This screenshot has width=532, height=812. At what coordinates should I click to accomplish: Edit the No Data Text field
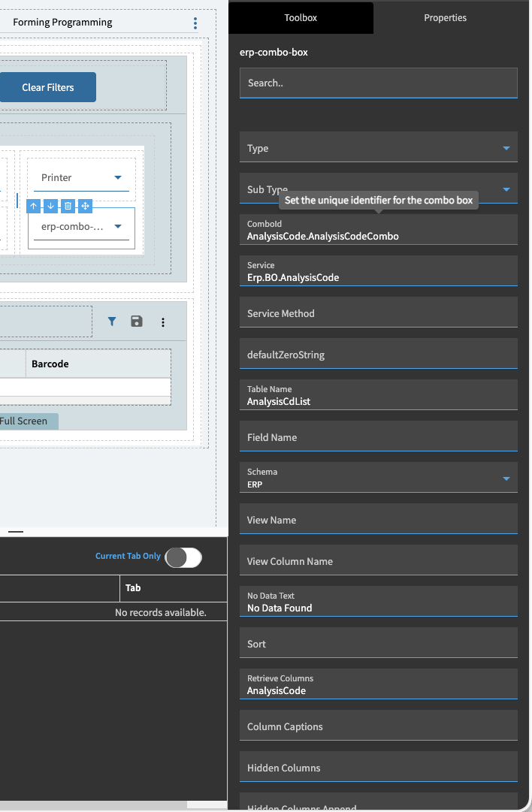click(379, 602)
